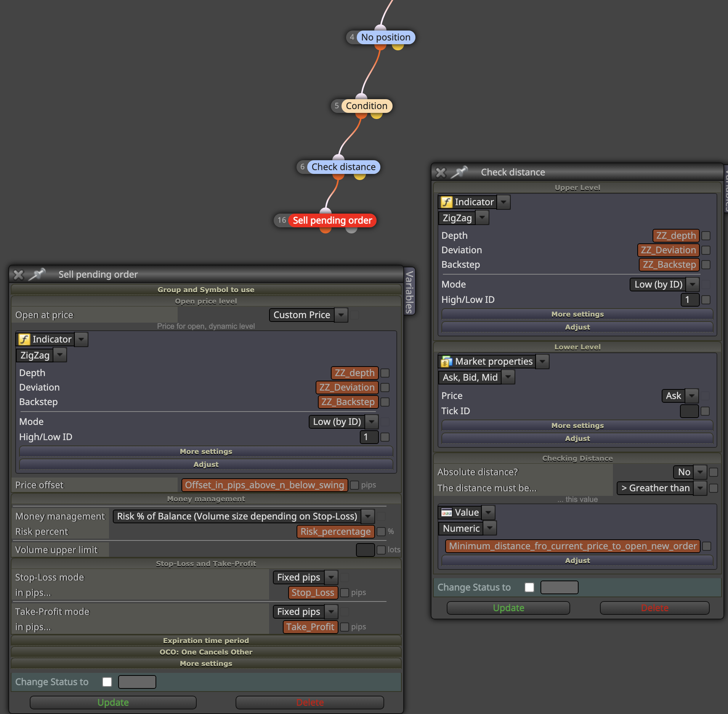Click Update in Sell pending order panel
Viewport: 728px width, 714px height.
(x=113, y=702)
